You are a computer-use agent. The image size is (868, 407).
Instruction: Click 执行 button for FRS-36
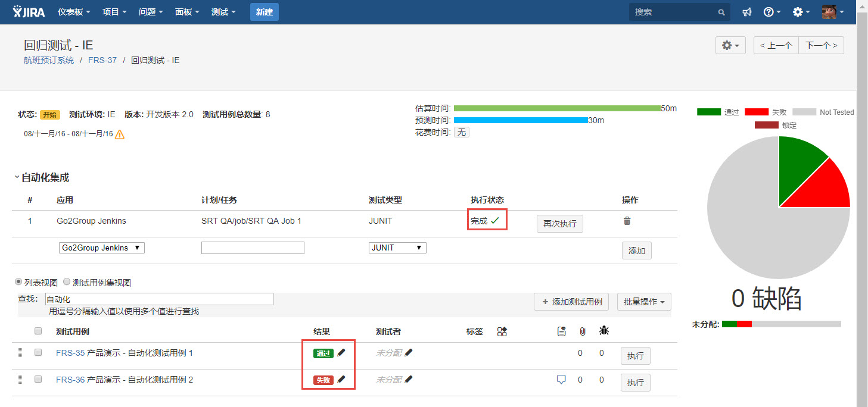636,383
